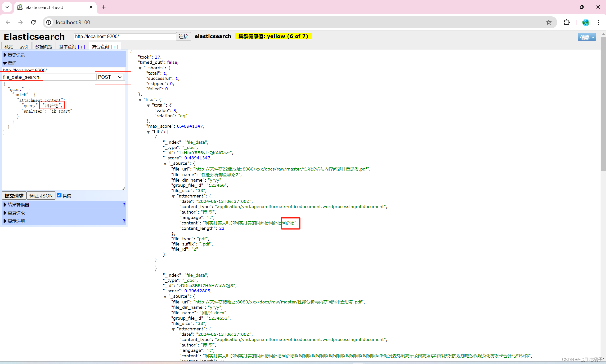
Task: Collapse first result's "_source" node
Action: click(165, 164)
